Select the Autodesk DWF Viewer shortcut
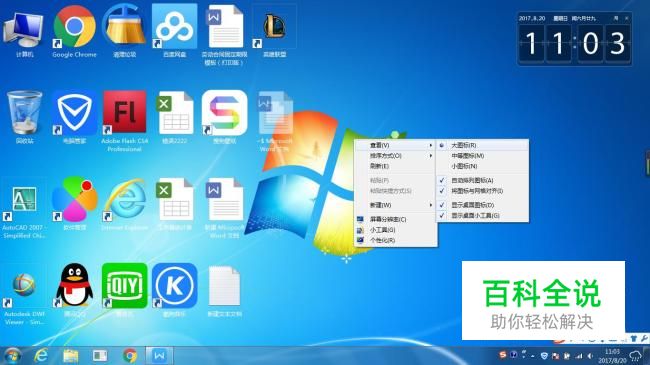Screen dimensions: 650x365 24,295
